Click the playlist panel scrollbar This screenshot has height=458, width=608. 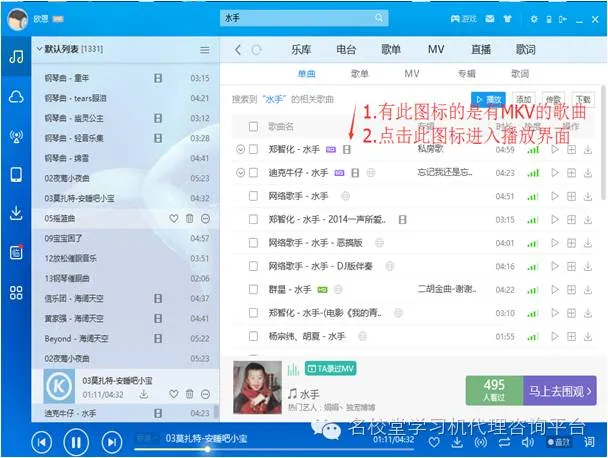tap(216, 412)
